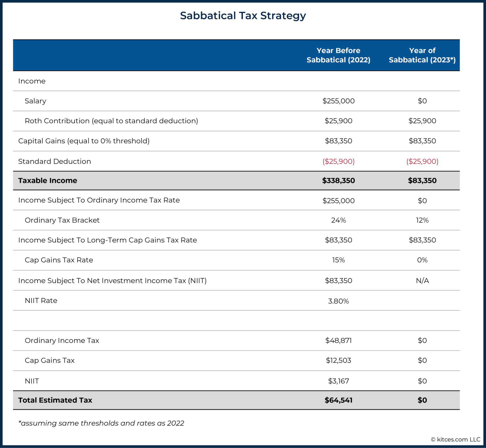Click the Capital Gains row label

[84, 141]
